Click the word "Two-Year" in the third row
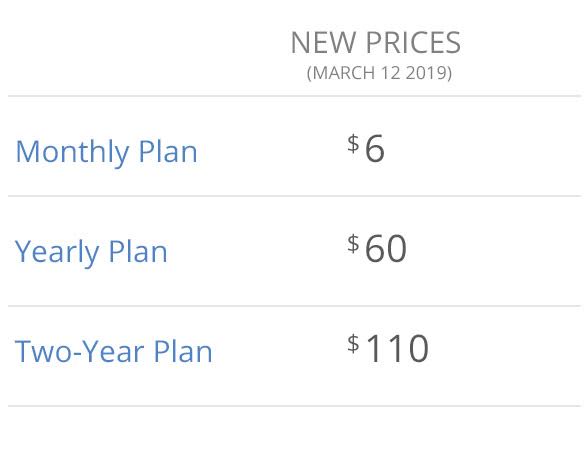This screenshot has width=586, height=452. click(79, 351)
